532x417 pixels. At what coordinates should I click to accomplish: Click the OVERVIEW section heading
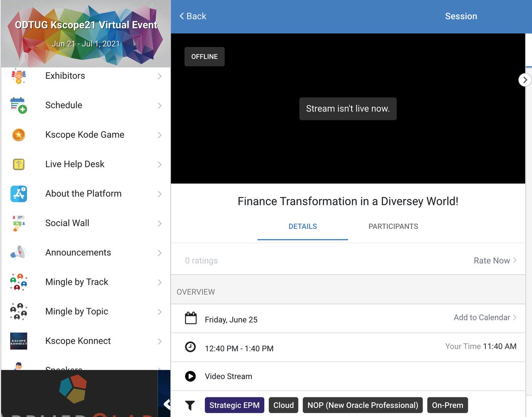(x=196, y=292)
